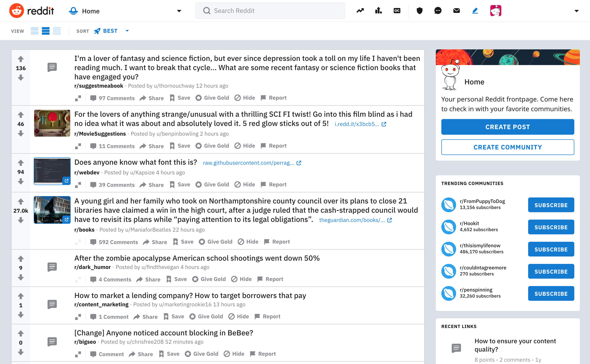Click the CREATE POST button
The width and height of the screenshot is (590, 364).
[x=507, y=127]
